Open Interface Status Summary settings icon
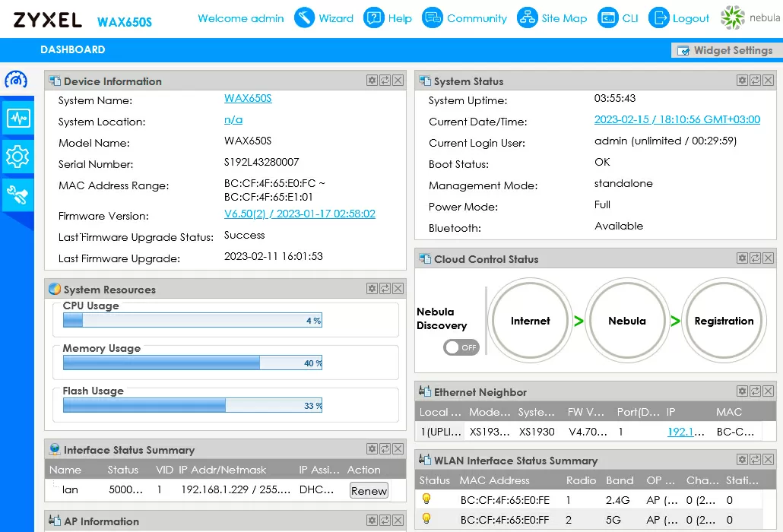783x532 pixels. click(372, 449)
